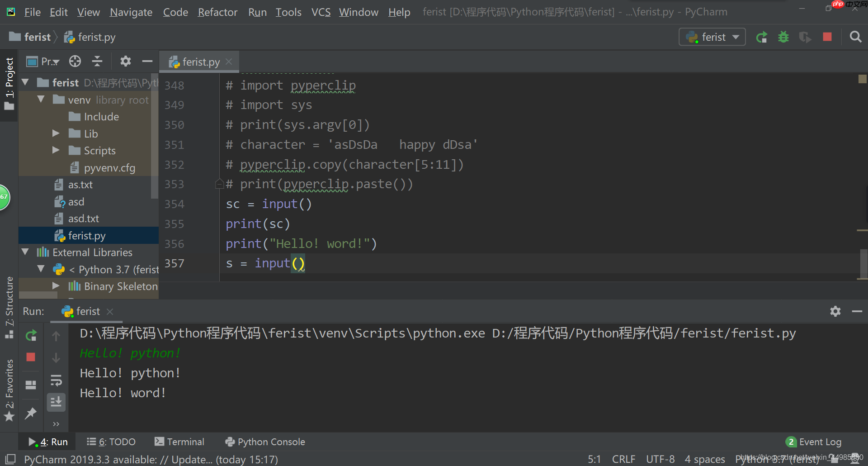
Task: Expand the Scripts folder
Action: [56, 150]
